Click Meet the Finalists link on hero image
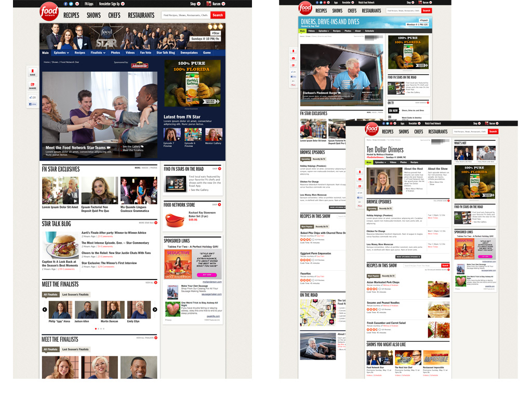This screenshot has height=399, width=532. (x=132, y=150)
